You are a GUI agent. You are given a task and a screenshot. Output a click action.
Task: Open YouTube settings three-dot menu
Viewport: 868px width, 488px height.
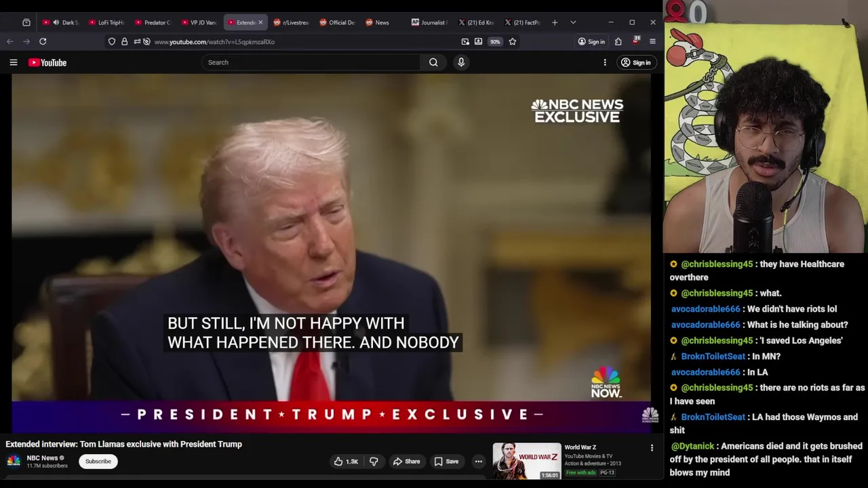(x=605, y=62)
